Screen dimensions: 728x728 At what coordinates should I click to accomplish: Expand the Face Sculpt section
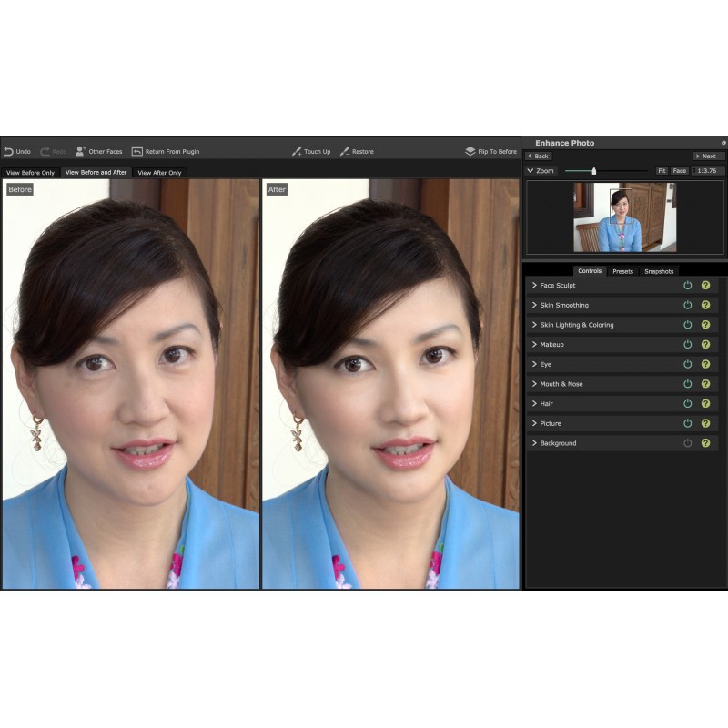[x=534, y=286]
